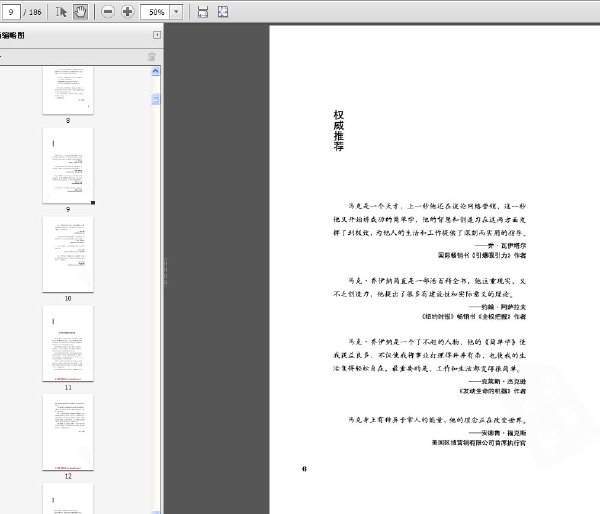The height and width of the screenshot is (514, 600).
Task: Click the scrolling-pages fit width icon
Action: (x=203, y=12)
